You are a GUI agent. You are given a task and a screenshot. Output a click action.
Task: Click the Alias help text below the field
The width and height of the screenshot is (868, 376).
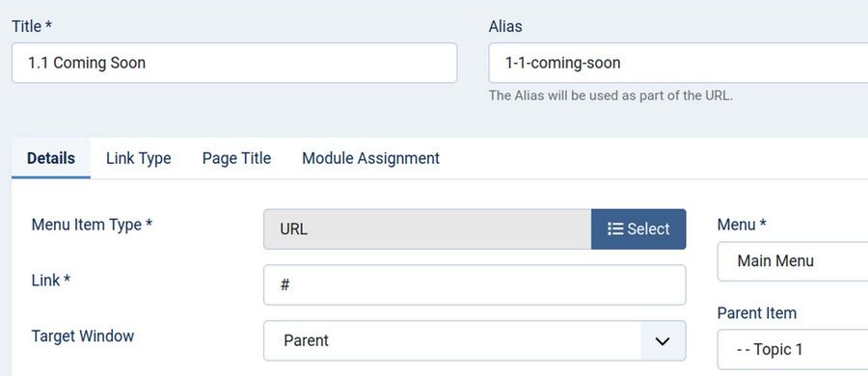click(x=610, y=95)
